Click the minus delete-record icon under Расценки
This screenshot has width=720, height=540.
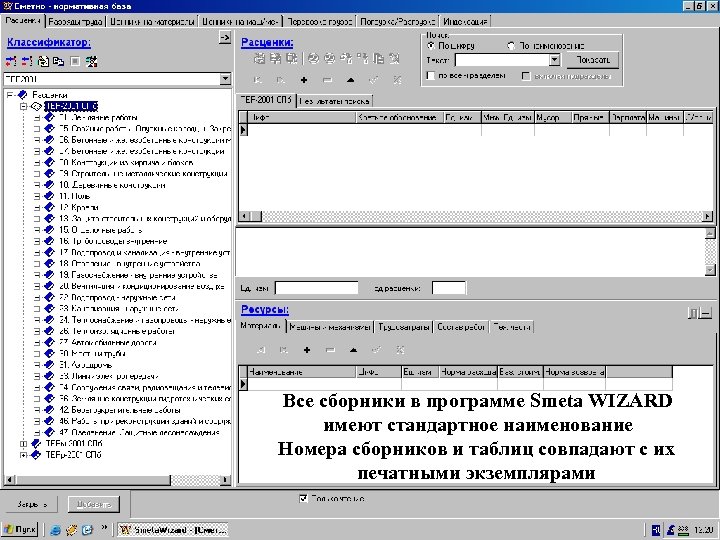pos(327,80)
